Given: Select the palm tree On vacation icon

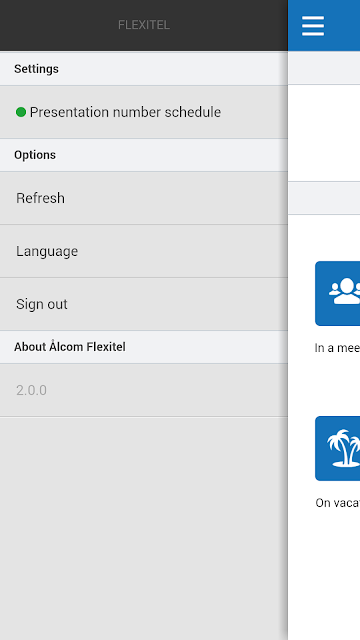Looking at the screenshot, I should click(338, 448).
